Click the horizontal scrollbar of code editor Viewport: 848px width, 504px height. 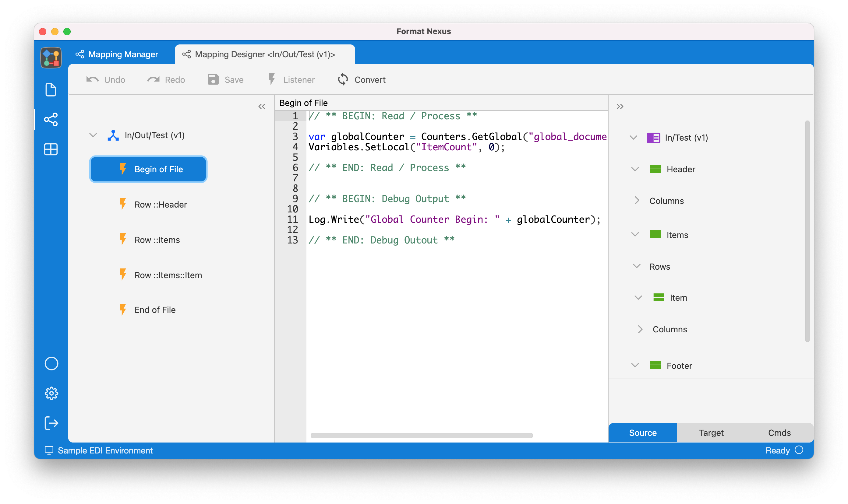coord(422,436)
